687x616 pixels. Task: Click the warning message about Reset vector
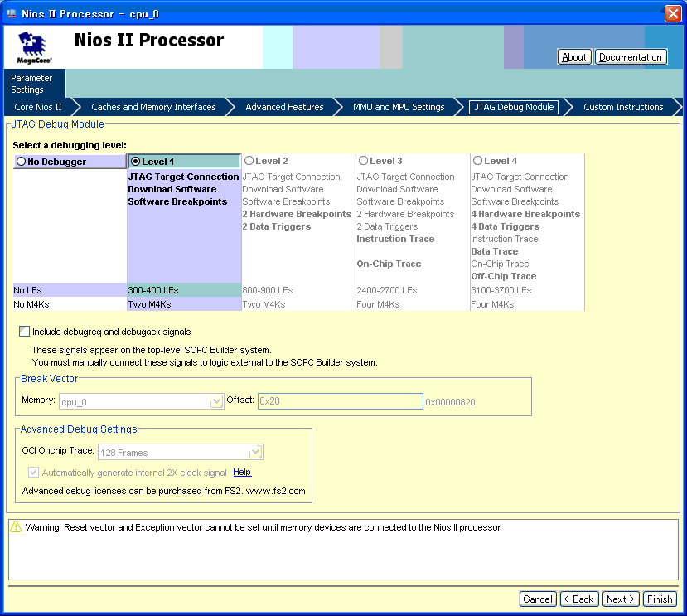point(263,527)
